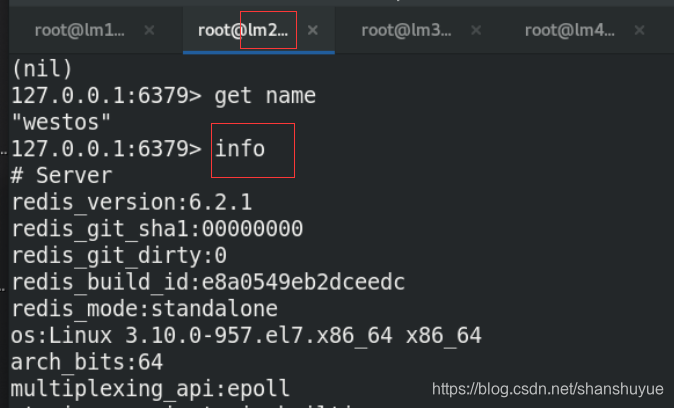Viewport: 674px width, 408px height.
Task: Switch to the root@lm1 terminal tab
Action: pyautogui.click(x=80, y=31)
